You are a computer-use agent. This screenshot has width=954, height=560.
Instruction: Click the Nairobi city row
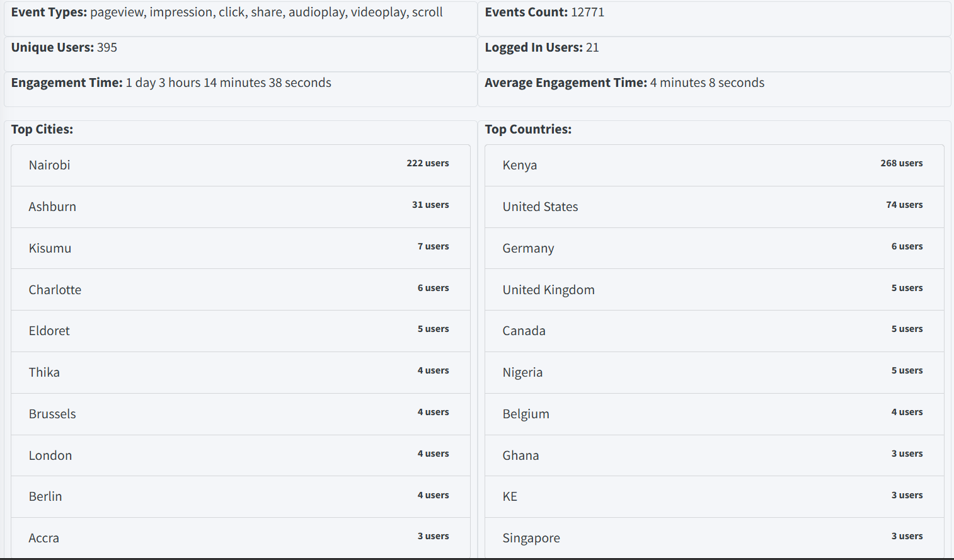240,165
